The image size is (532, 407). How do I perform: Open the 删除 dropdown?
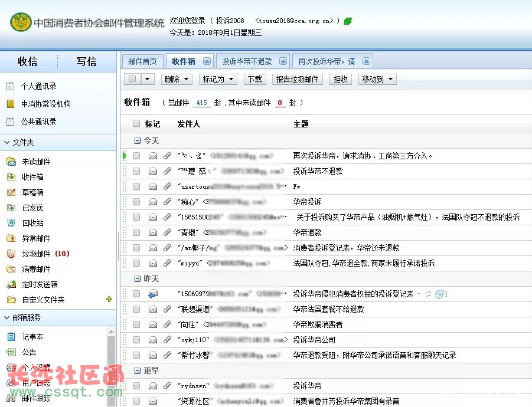click(x=177, y=79)
